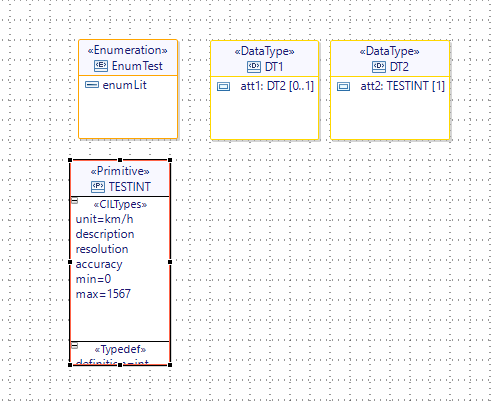The image size is (491, 404).
Task: Click the TESTINT primitive icon
Action: click(98, 187)
